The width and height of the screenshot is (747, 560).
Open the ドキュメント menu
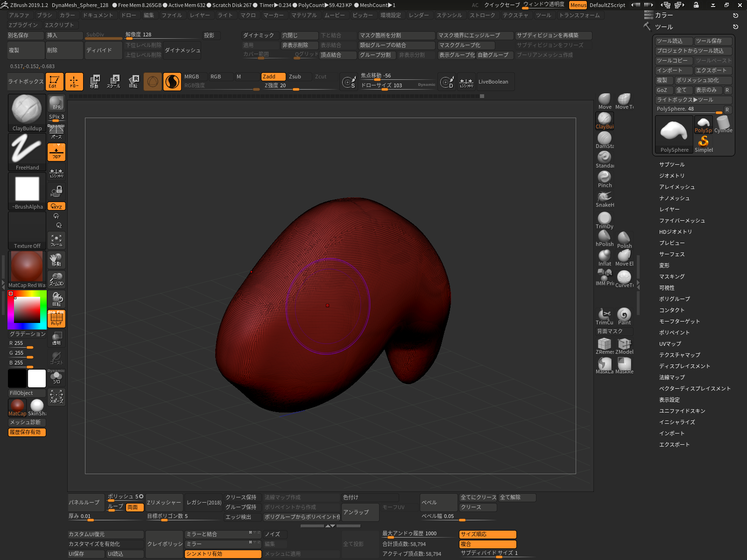(x=98, y=15)
